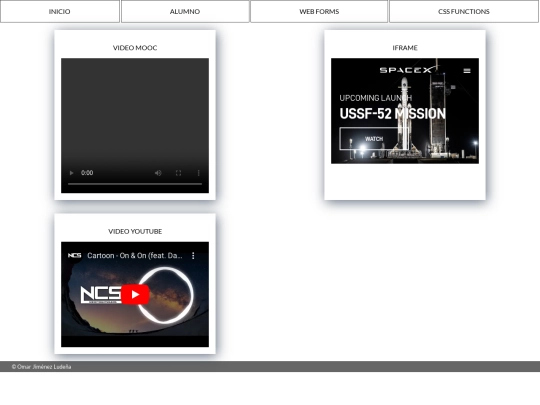Image resolution: width=540 pixels, height=405 pixels.
Task: Play the MOOC video
Action: (72, 173)
